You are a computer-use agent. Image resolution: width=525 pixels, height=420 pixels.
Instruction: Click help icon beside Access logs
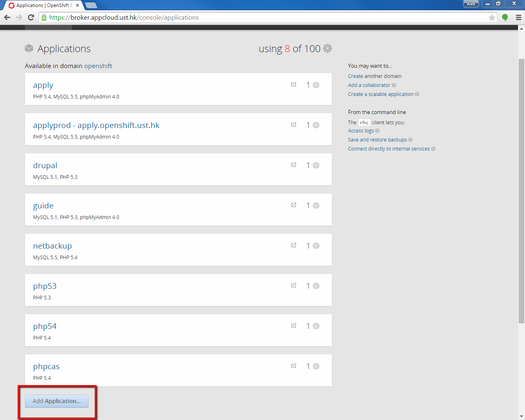pyautogui.click(x=377, y=131)
